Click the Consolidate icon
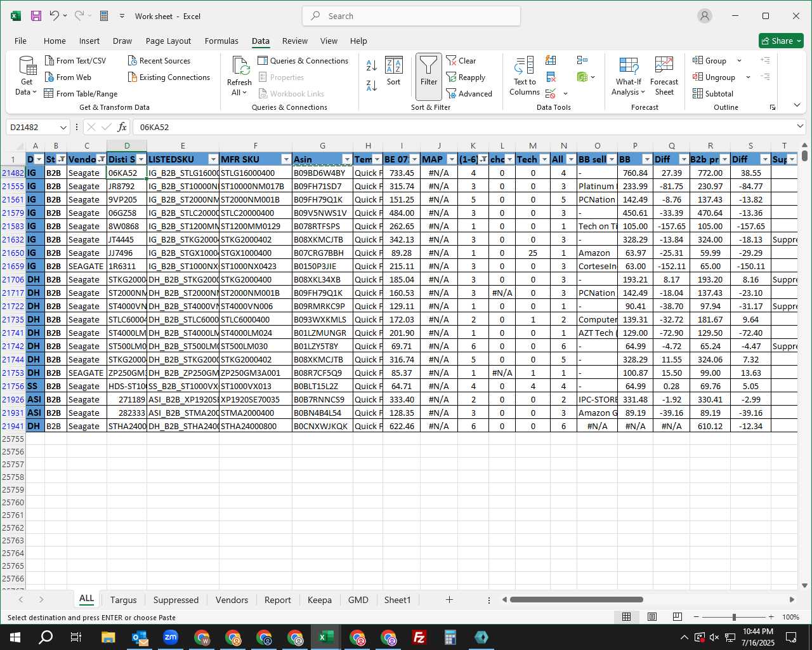The height and width of the screenshot is (650, 812). pos(582,60)
